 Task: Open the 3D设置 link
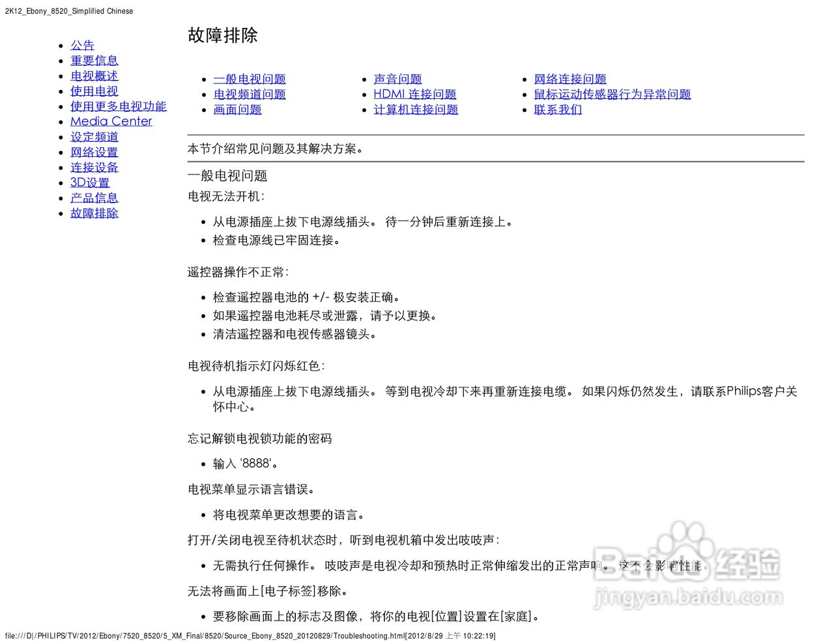point(90,183)
